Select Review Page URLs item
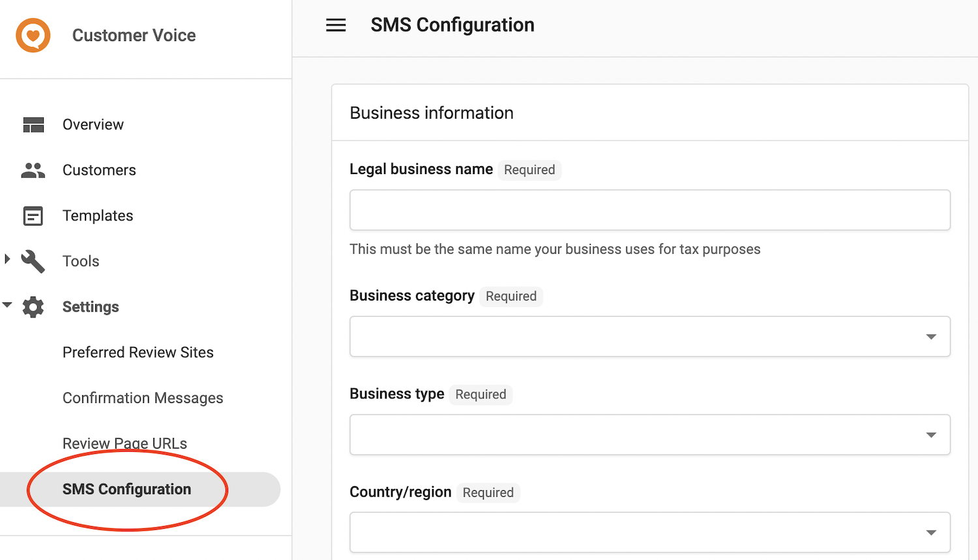978x560 pixels. click(125, 444)
